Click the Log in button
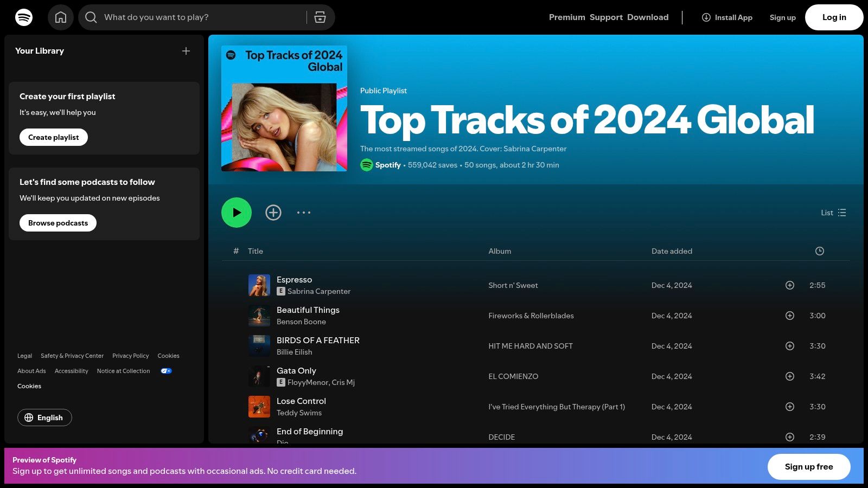 834,17
